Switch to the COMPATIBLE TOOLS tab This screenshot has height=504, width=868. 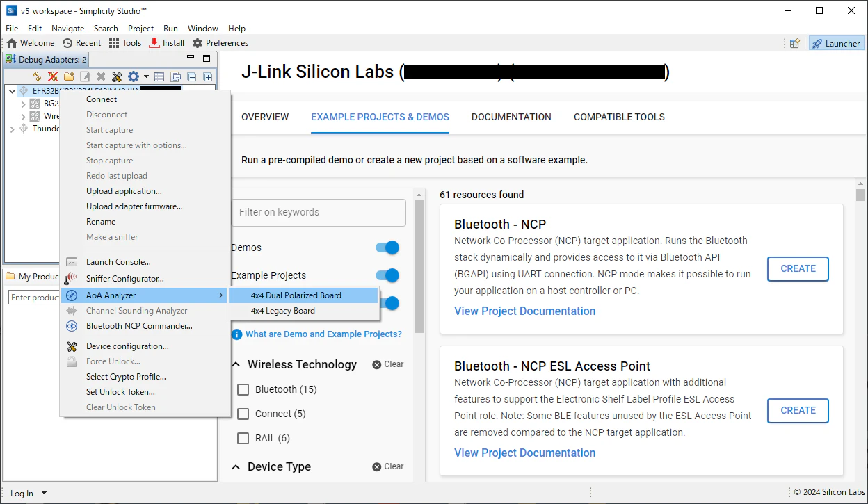pos(619,117)
